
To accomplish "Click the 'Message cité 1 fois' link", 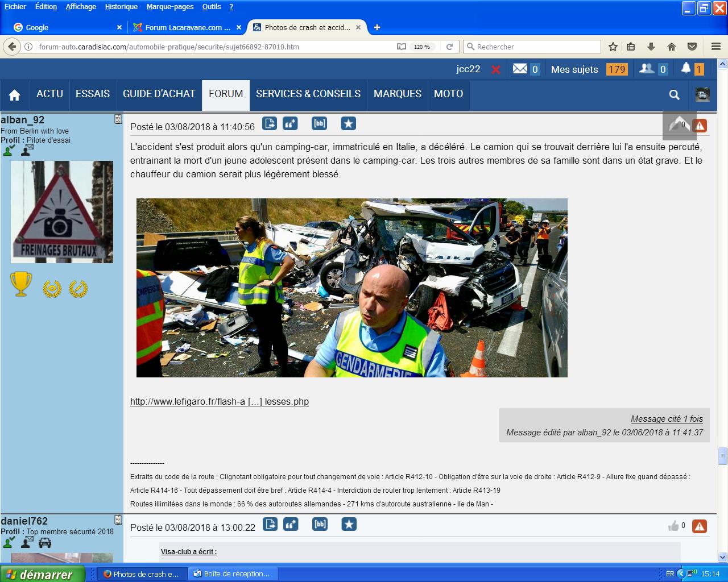I will click(x=667, y=419).
